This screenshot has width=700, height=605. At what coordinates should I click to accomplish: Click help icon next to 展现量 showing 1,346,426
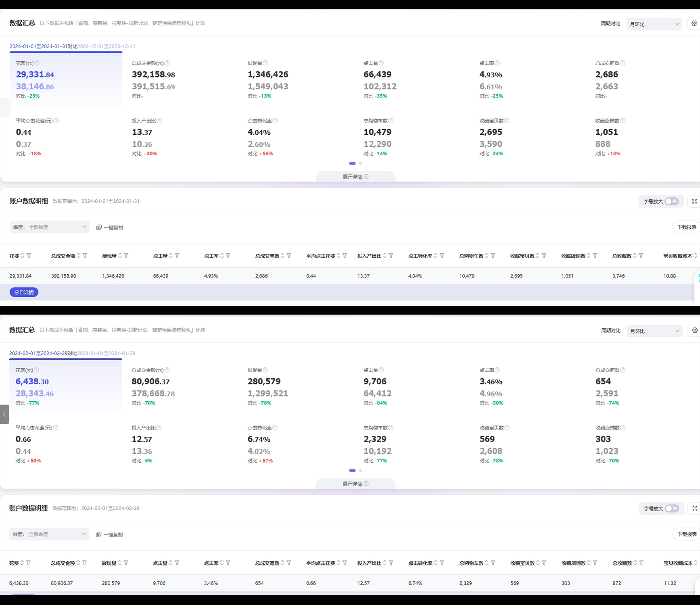(265, 63)
